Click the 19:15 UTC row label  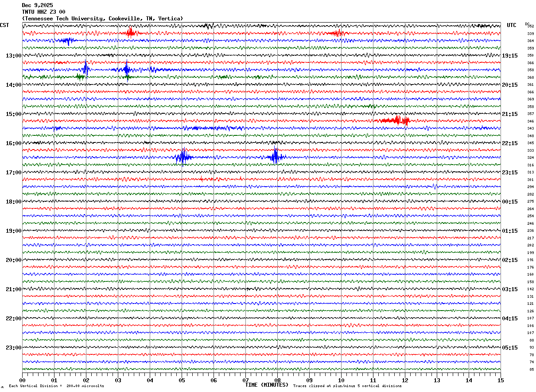(510, 56)
